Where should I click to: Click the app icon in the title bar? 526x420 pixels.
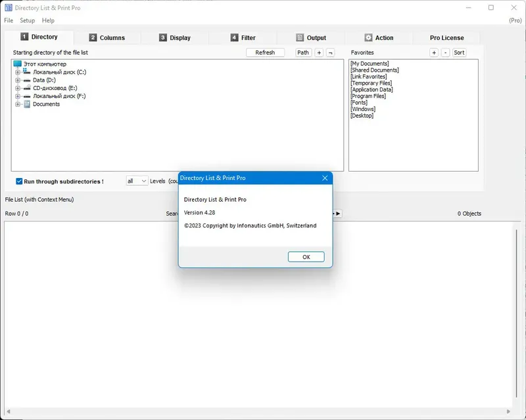click(9, 7)
